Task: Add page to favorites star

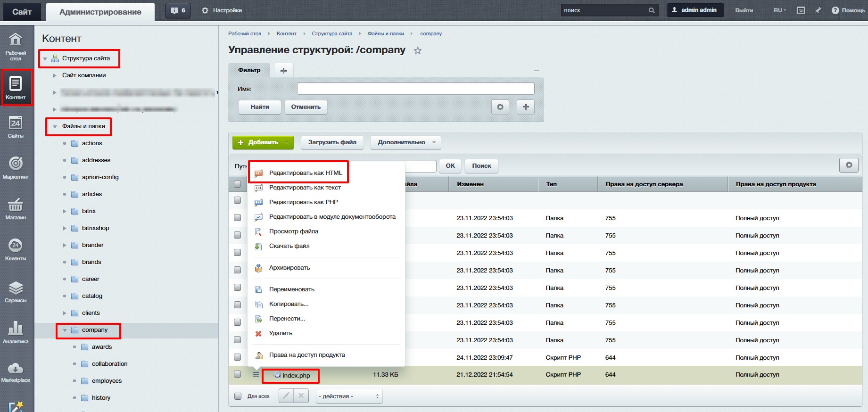Action: click(417, 50)
